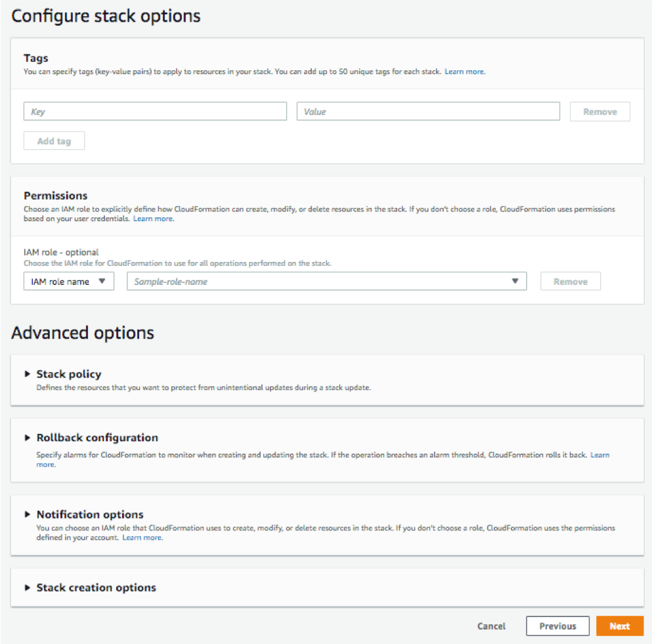
Task: Expand the Stack policy section arrow
Action: tap(28, 374)
